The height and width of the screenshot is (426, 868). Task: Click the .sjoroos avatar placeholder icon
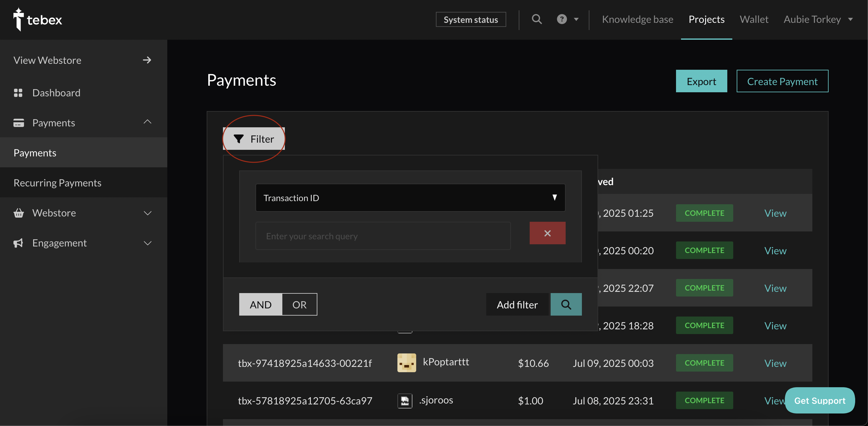click(405, 401)
